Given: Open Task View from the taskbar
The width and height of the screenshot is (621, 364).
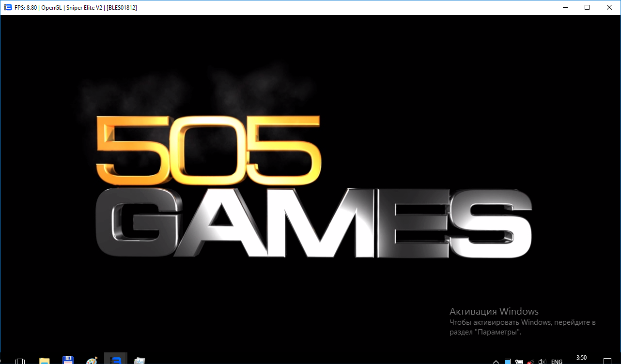Looking at the screenshot, I should 20,361.
